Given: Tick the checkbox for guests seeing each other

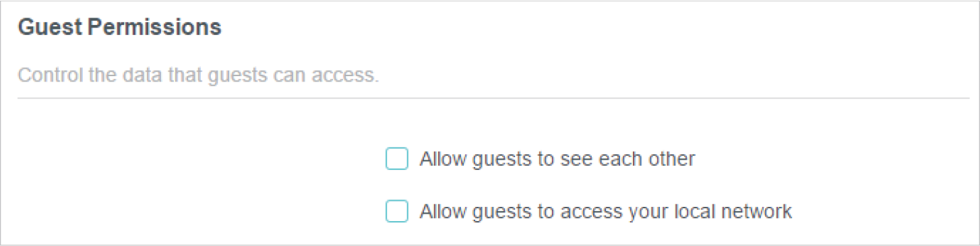Looking at the screenshot, I should tap(397, 159).
